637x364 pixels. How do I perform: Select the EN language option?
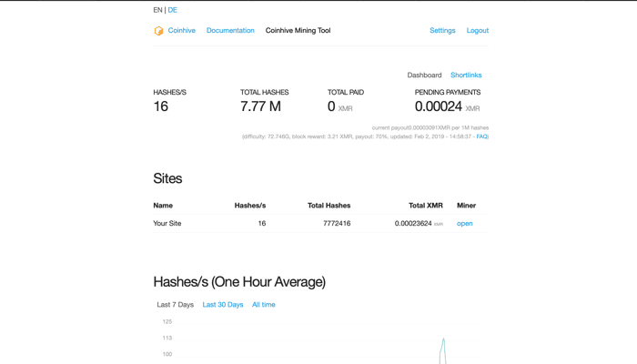tap(157, 10)
